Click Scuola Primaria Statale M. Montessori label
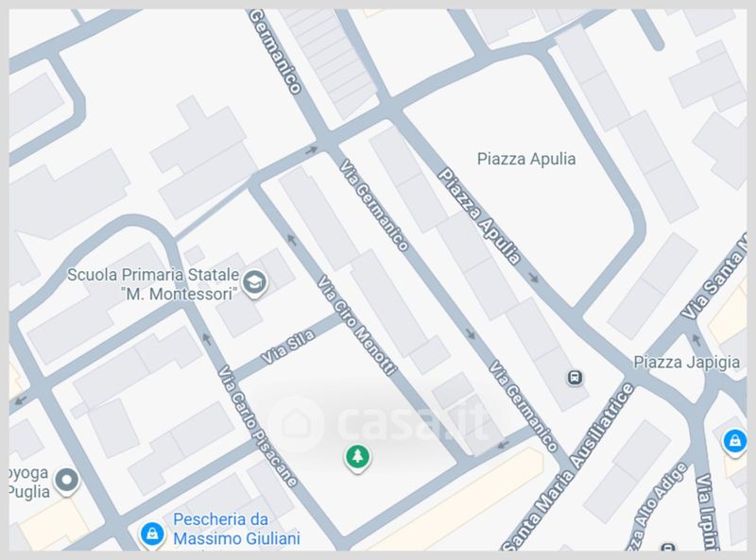756x560 pixels. point(153,284)
